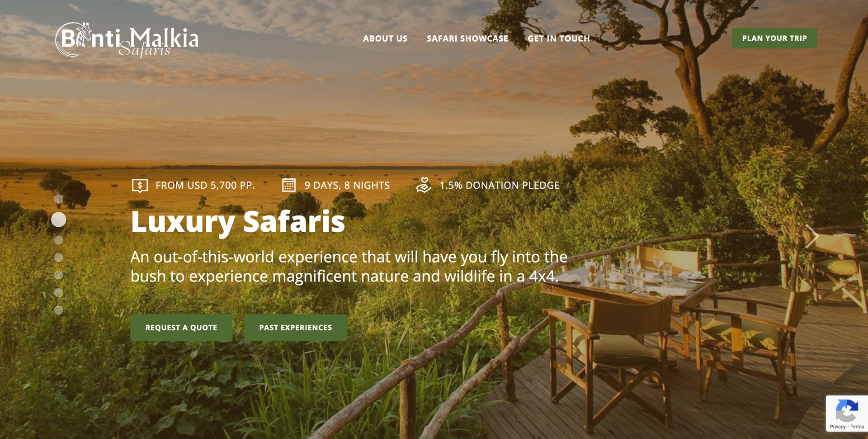Open the reCAPTCHA Privacy link
Image resolution: width=868 pixels, height=439 pixels.
coord(837,427)
